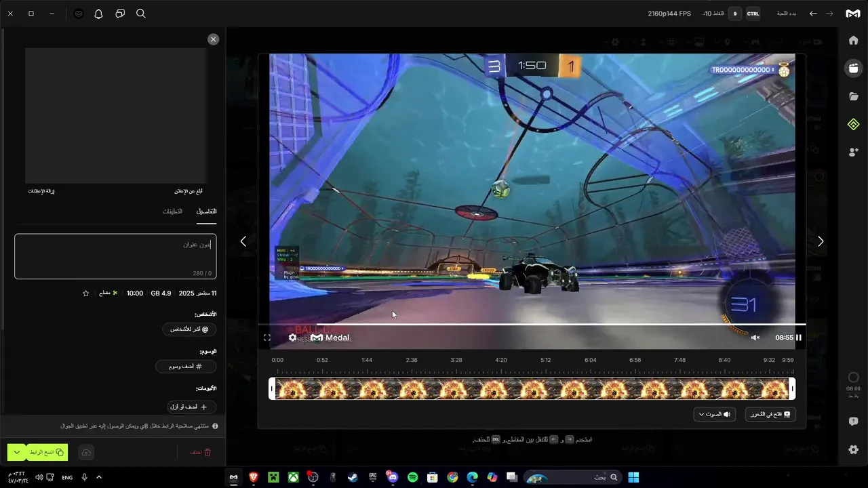Viewport: 868px width, 488px height.
Task: Click the 2160p144 FPS quality label
Action: click(x=669, y=14)
